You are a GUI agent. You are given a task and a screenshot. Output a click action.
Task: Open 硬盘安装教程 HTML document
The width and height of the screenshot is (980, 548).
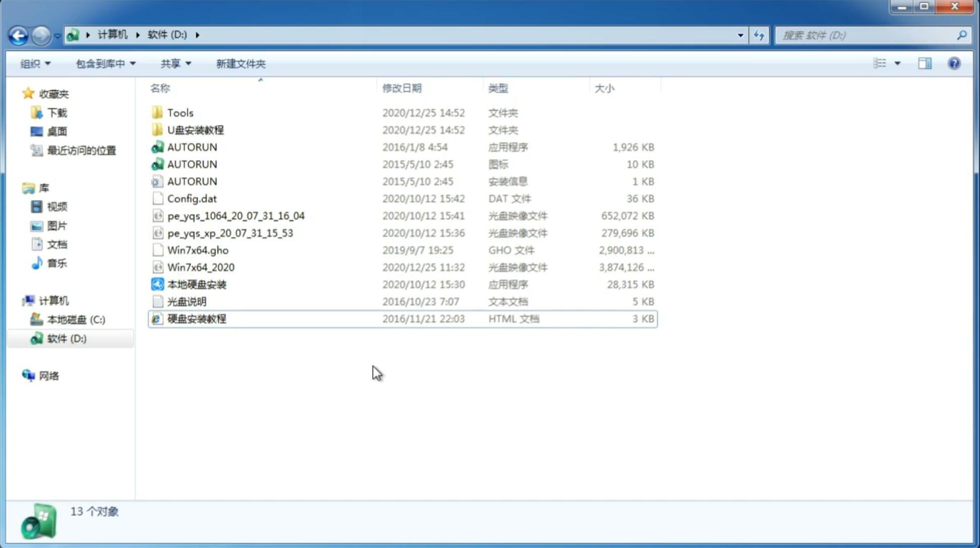pyautogui.click(x=196, y=318)
